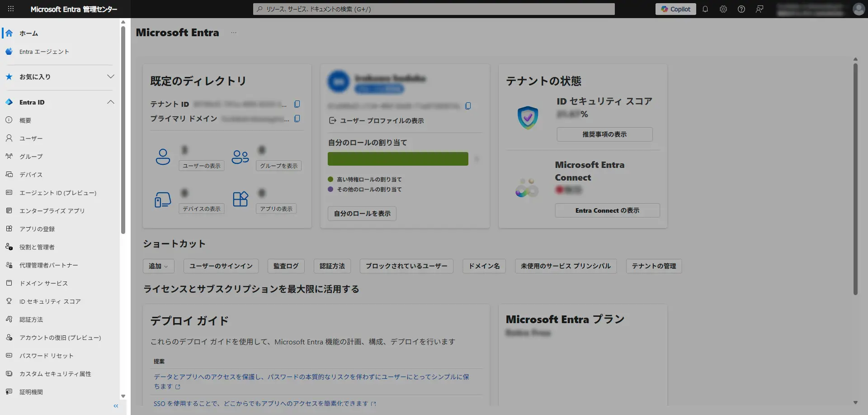Open ブロックされているユーザー shortcut
Viewport: 868px width, 415px height.
[406, 266]
